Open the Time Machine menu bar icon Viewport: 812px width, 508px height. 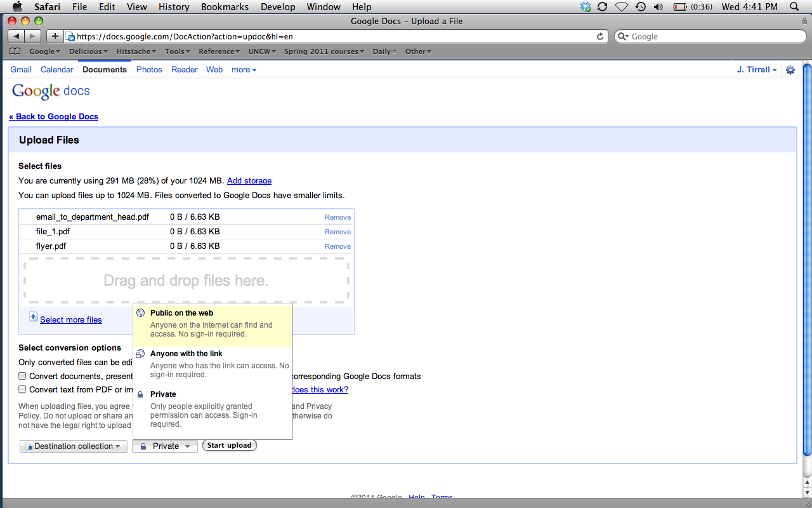(641, 7)
